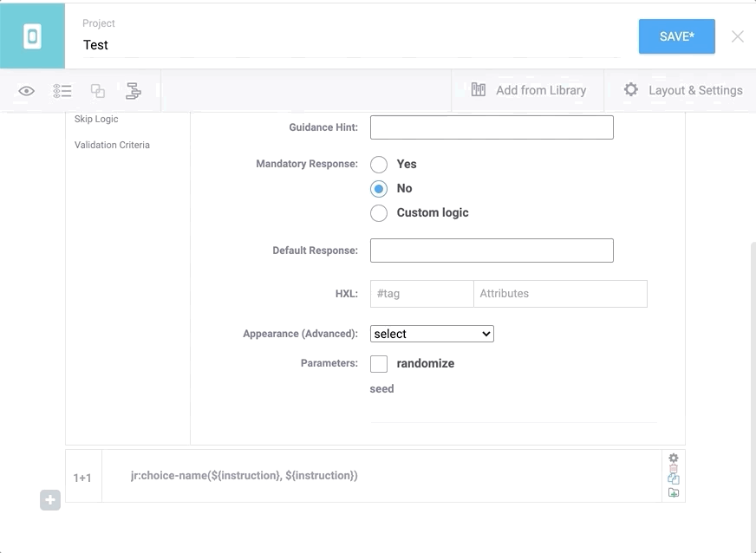This screenshot has height=553, width=756.
Task: Choose Custom logic for Mandatory Response
Action: point(379,212)
